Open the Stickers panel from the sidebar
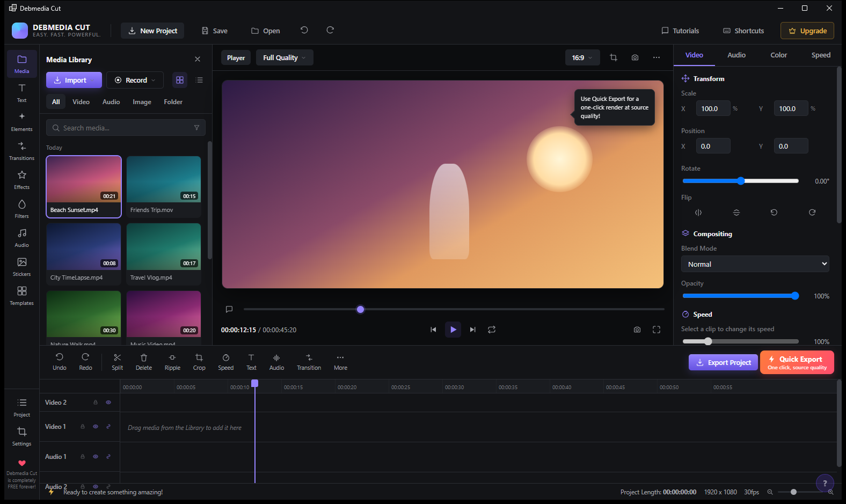This screenshot has width=846, height=504. tap(21, 267)
